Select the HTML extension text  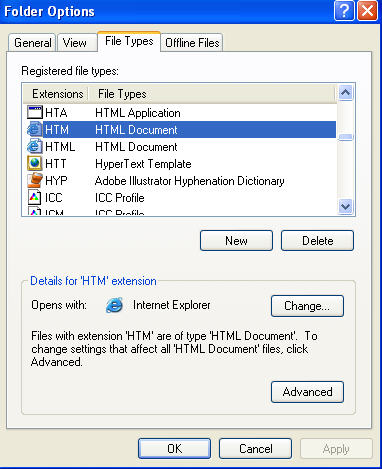click(60, 147)
